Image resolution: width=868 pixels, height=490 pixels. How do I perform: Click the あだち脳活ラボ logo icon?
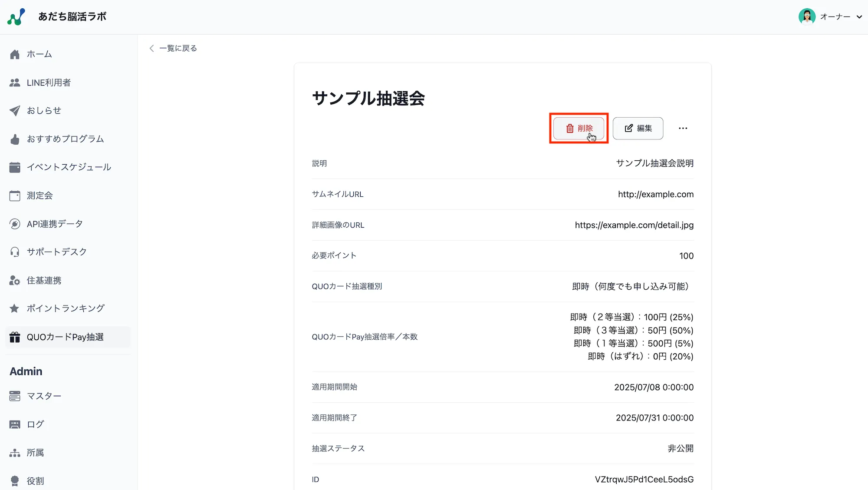coord(16,17)
